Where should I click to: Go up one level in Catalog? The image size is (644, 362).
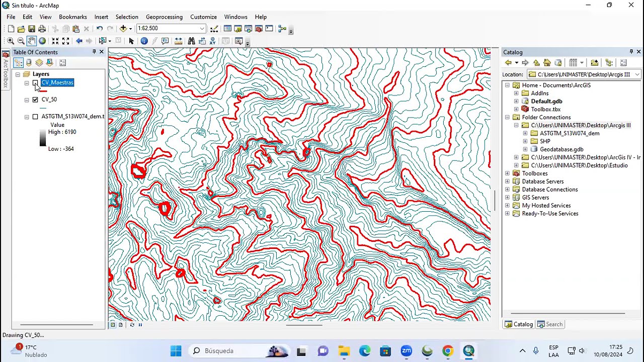pyautogui.click(x=536, y=63)
